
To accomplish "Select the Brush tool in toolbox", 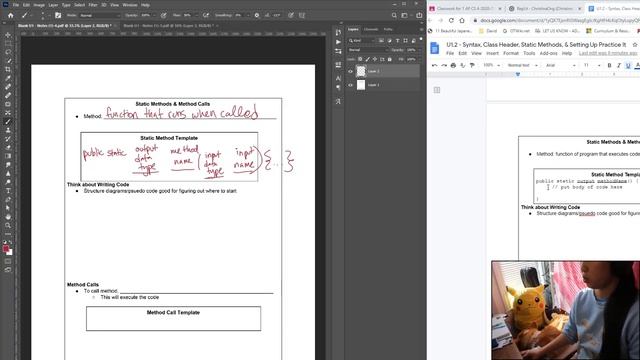I will pyautogui.click(x=8, y=121).
